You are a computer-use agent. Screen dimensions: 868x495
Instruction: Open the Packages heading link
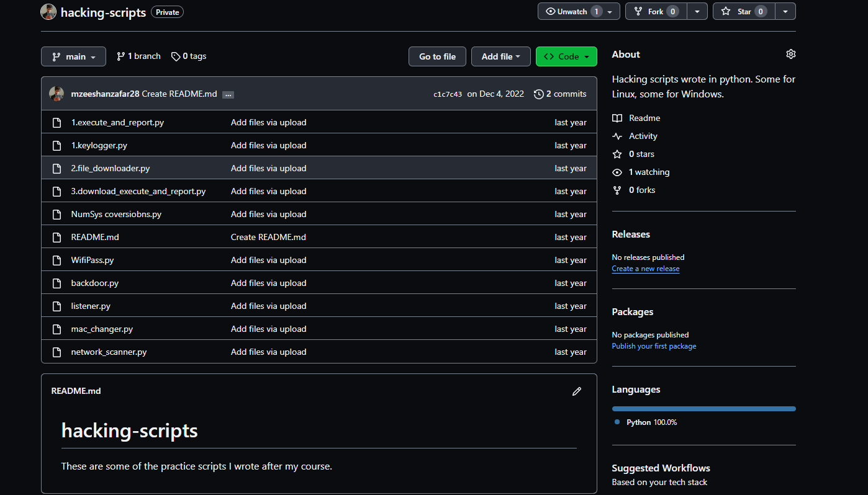point(633,312)
